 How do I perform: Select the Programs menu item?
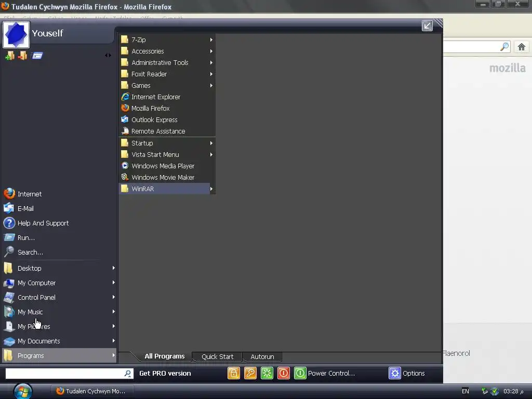coord(59,355)
